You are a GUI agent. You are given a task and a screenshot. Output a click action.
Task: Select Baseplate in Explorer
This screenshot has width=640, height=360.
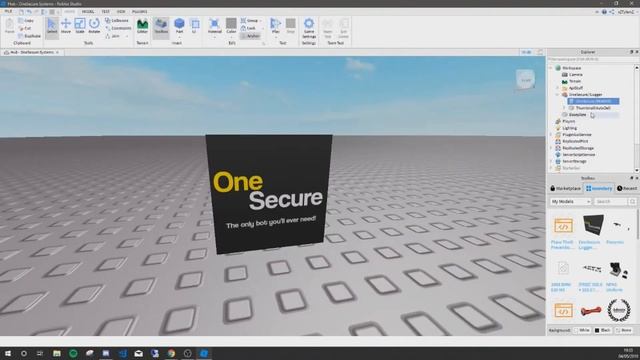coord(574,115)
